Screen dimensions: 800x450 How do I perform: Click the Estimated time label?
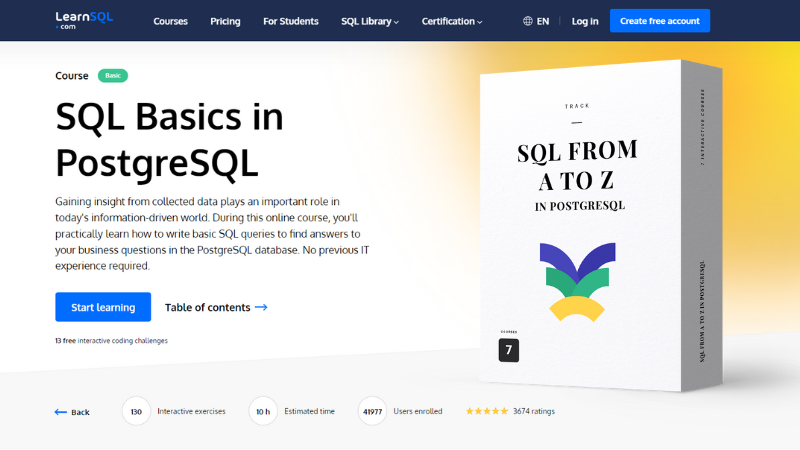[x=309, y=411]
